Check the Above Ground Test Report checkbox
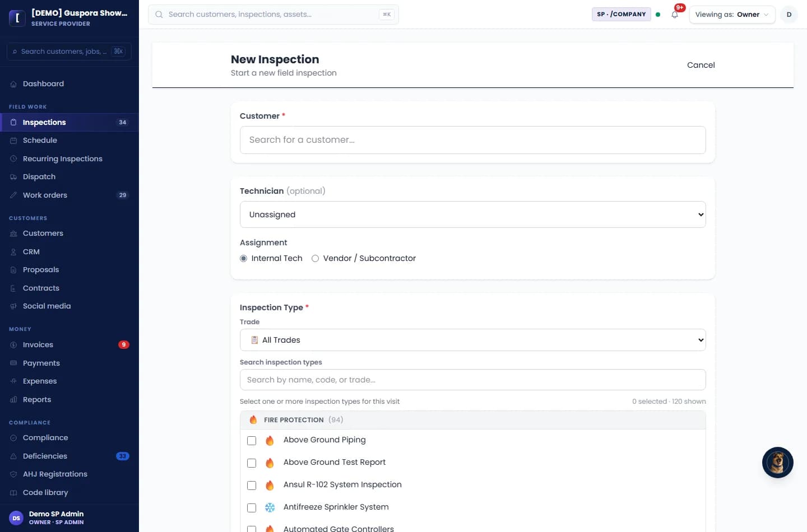Screen dimensions: 807x532 (x=252, y=463)
